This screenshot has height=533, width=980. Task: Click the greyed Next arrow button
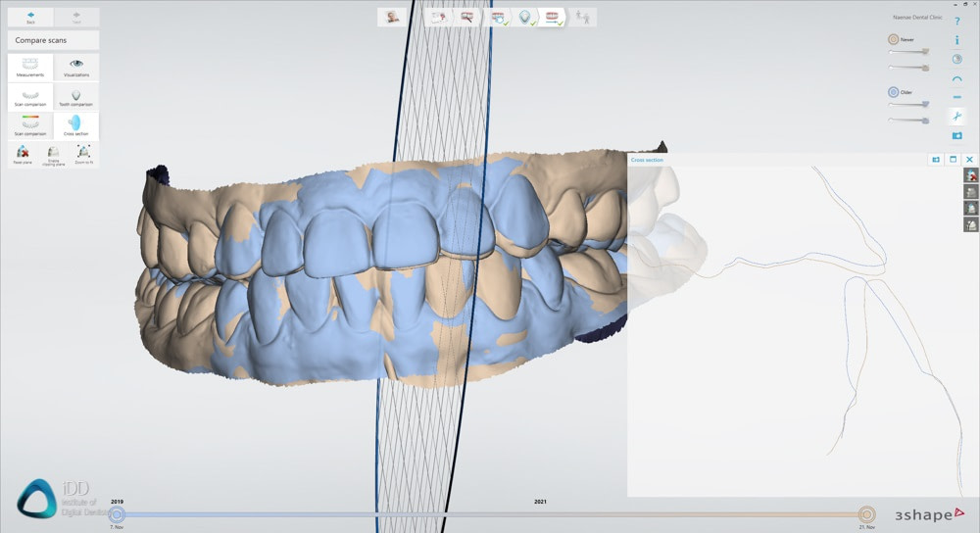pos(76,17)
